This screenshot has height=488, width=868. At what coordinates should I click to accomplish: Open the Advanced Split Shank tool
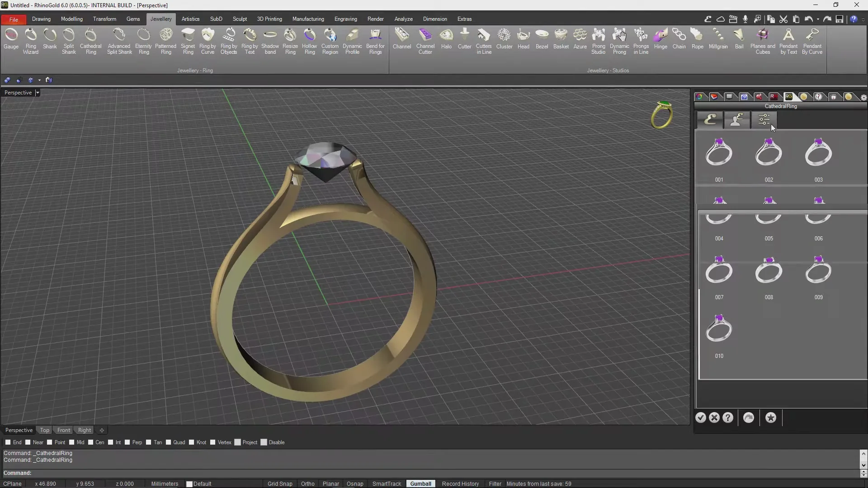(x=119, y=41)
